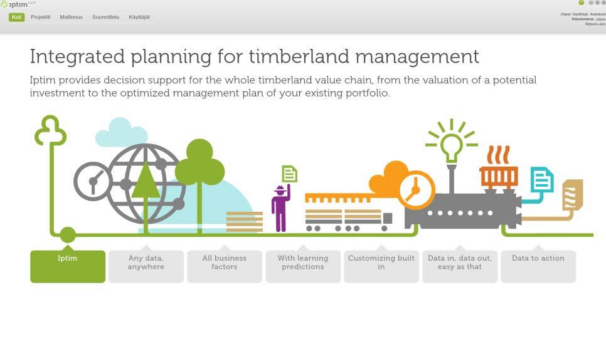The height and width of the screenshot is (364, 606).
Task: View the 'With learning predictions' step
Action: coord(303,266)
